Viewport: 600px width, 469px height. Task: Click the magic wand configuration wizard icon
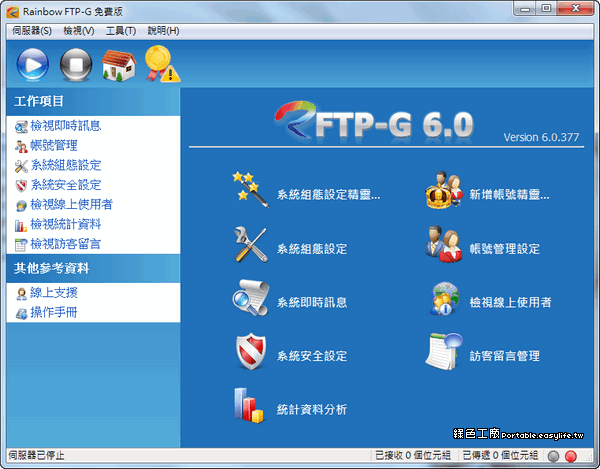(x=250, y=190)
